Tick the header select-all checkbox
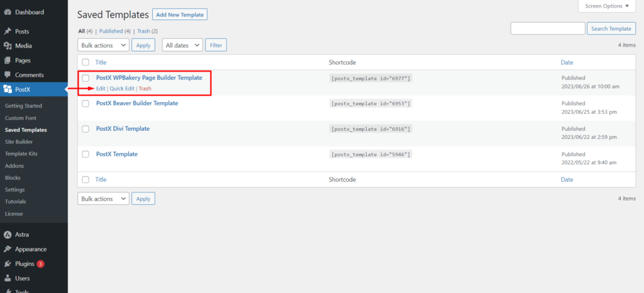 coord(86,62)
